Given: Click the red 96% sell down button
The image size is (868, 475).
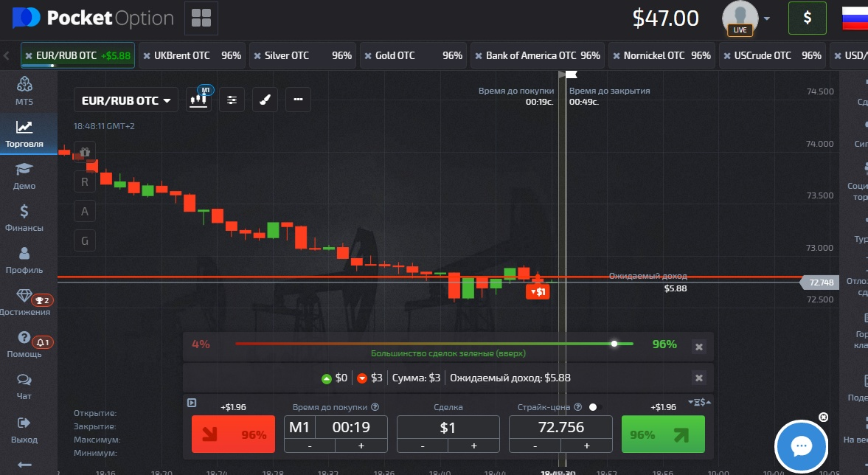Looking at the screenshot, I should [x=233, y=434].
